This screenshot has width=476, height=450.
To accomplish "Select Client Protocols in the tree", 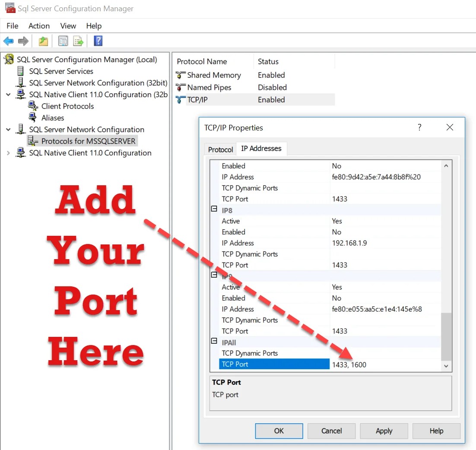I will point(67,106).
